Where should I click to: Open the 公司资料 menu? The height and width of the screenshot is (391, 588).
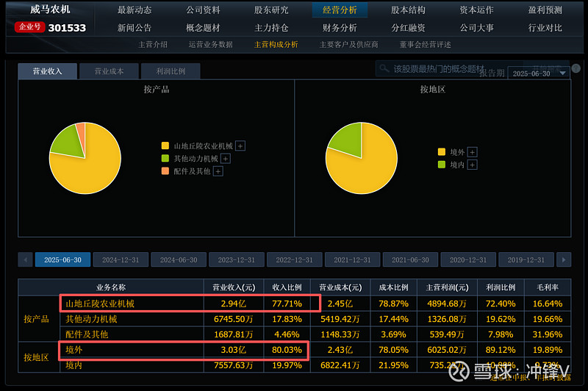coord(204,10)
